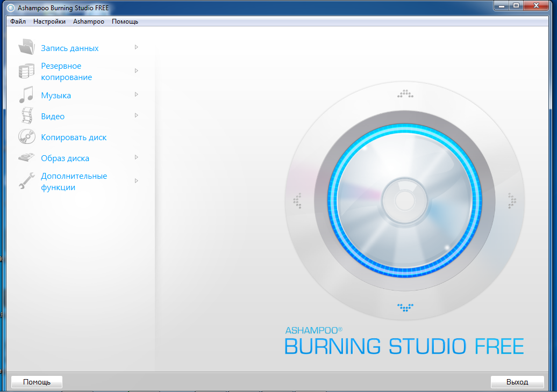Click the Помощь button at bottom left
557x392 pixels.
(37, 382)
